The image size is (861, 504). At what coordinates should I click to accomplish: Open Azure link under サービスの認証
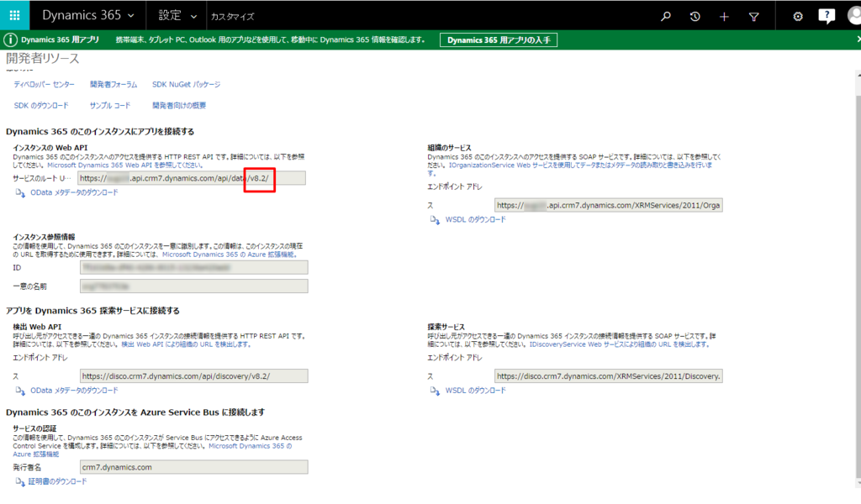coord(250,446)
